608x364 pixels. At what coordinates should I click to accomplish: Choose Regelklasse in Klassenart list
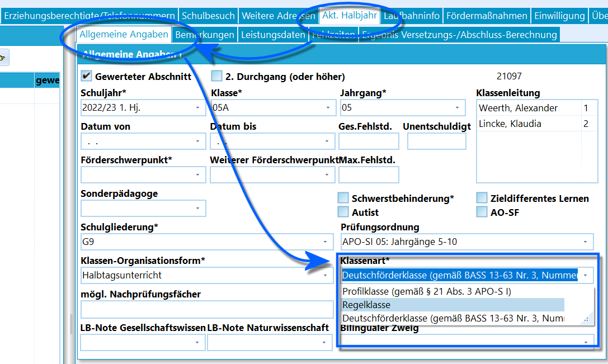[453, 305]
